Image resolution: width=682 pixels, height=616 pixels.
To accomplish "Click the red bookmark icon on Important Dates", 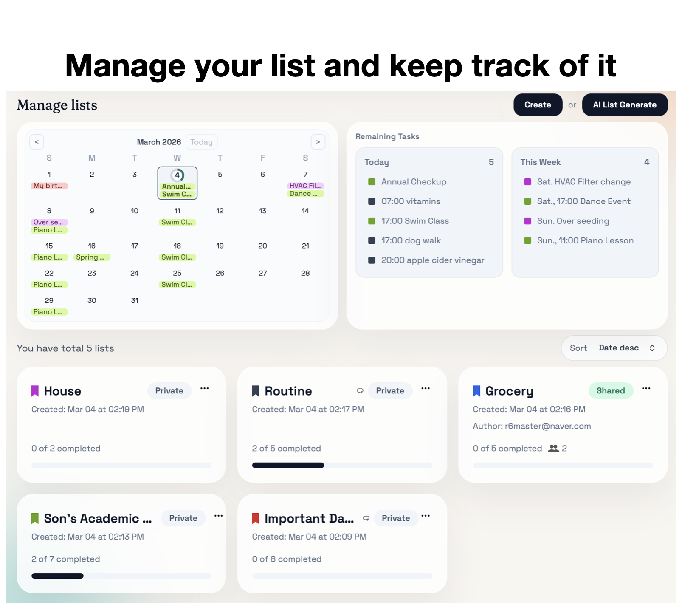I will [x=255, y=518].
